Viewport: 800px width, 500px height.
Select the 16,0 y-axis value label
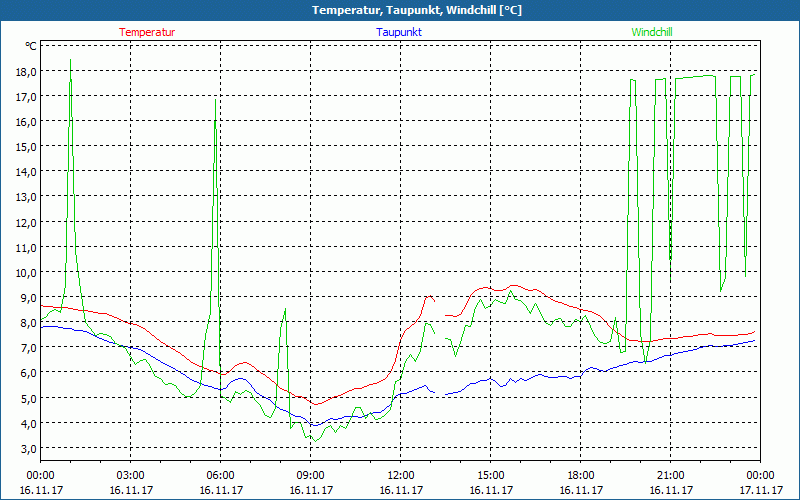[25, 121]
